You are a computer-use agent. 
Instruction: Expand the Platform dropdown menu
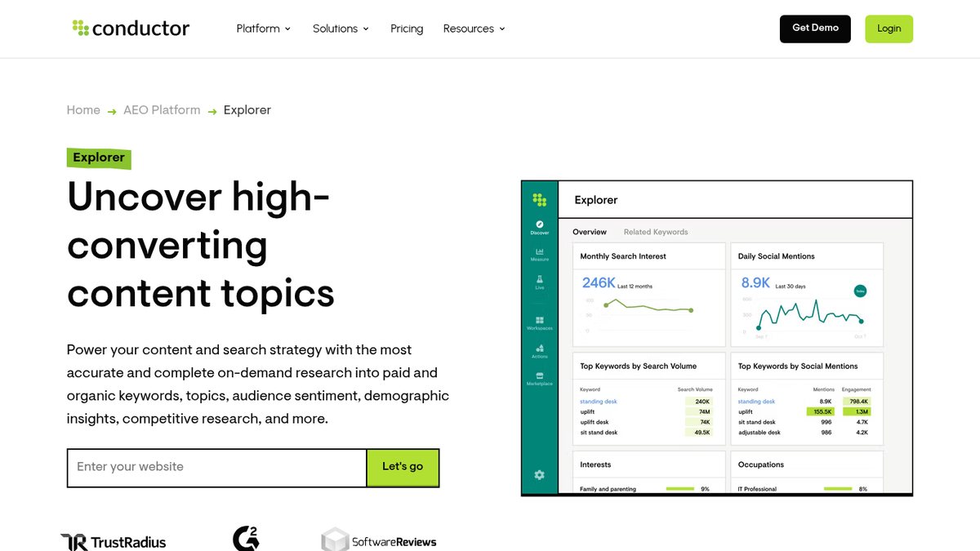pos(264,29)
